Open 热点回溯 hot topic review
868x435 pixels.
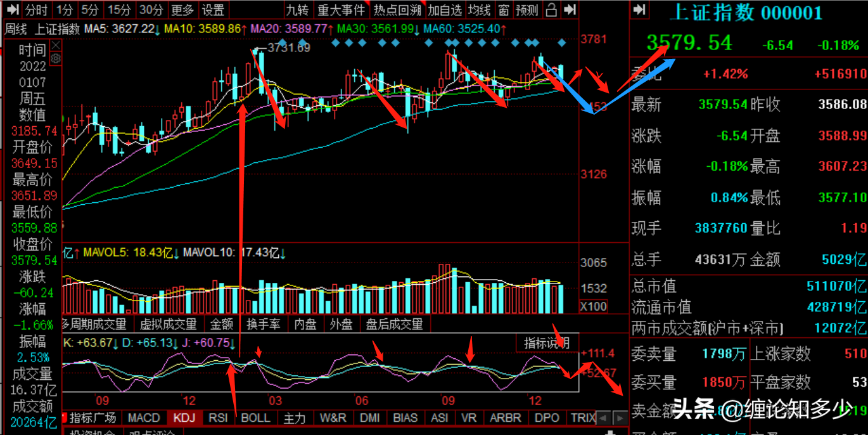click(x=397, y=10)
